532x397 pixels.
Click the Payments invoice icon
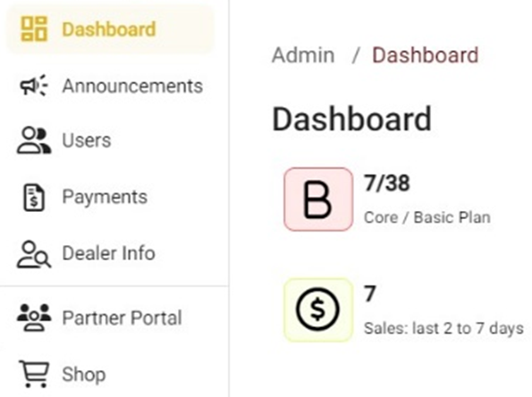pyautogui.click(x=34, y=198)
